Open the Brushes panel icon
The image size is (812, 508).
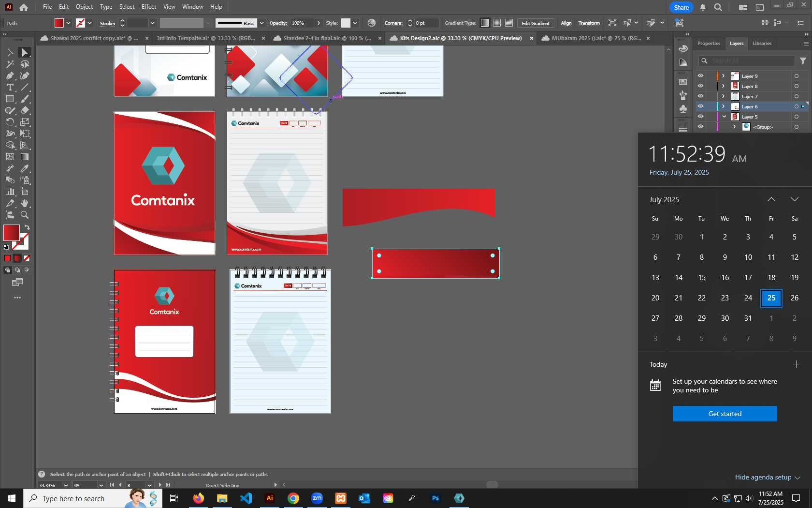683,95
